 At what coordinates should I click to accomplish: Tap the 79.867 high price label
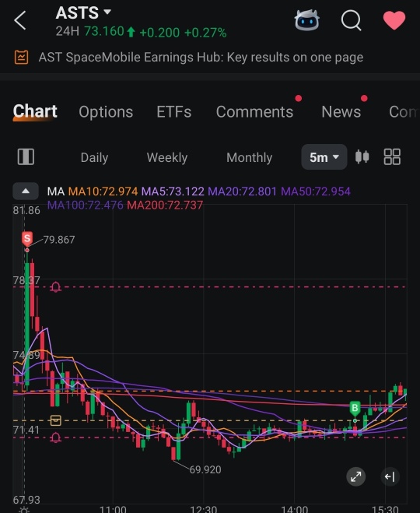59,240
